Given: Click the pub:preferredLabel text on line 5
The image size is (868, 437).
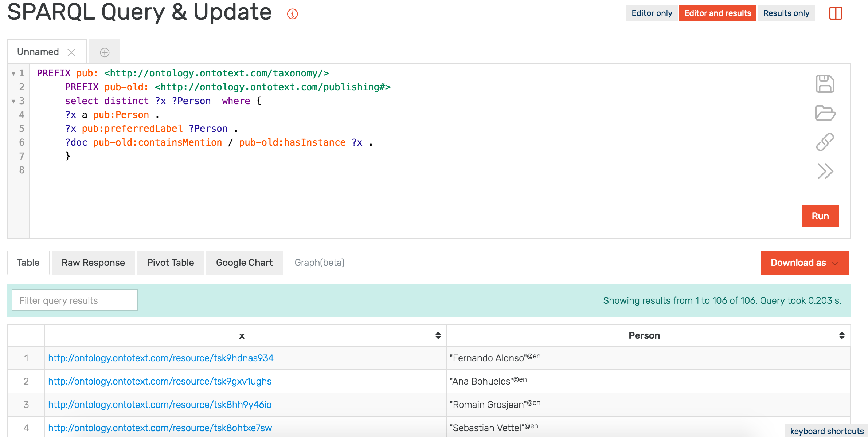Looking at the screenshot, I should coord(132,129).
